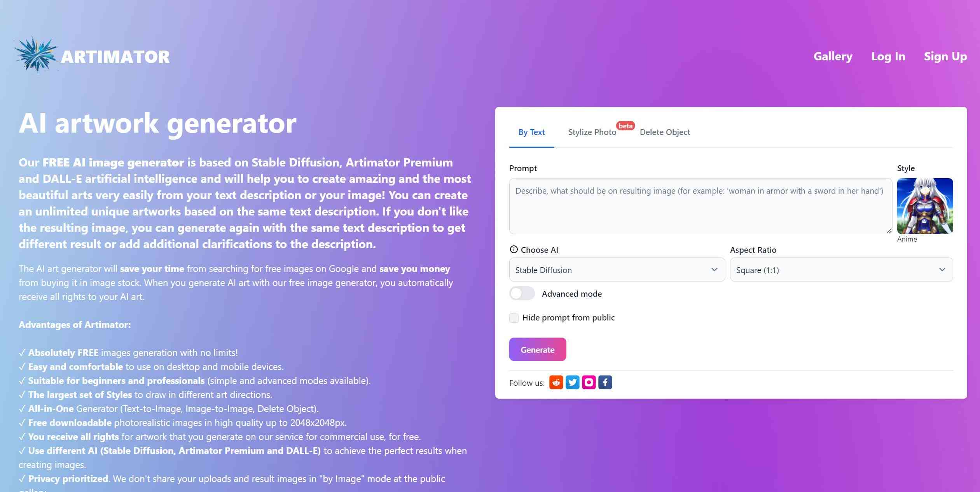Viewport: 980px width, 492px height.
Task: Click the info icon next to Choose AI
Action: [x=514, y=249]
